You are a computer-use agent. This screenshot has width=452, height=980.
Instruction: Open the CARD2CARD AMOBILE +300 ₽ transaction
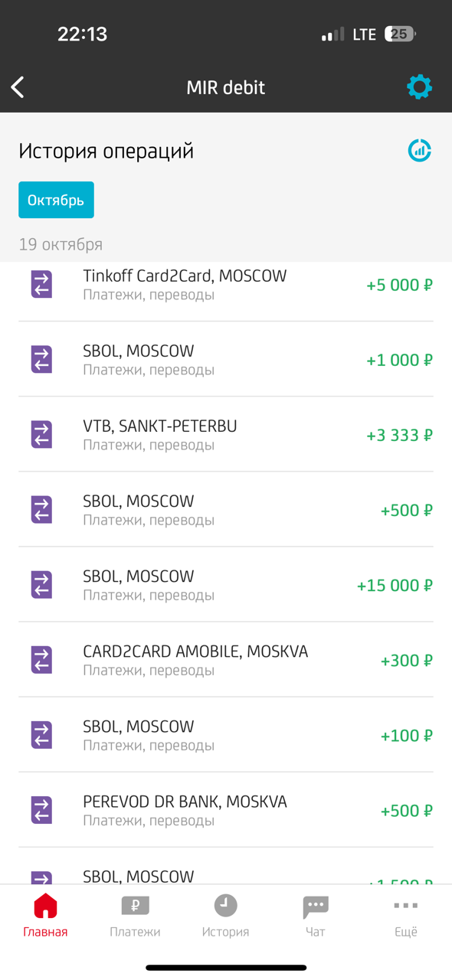(x=226, y=659)
